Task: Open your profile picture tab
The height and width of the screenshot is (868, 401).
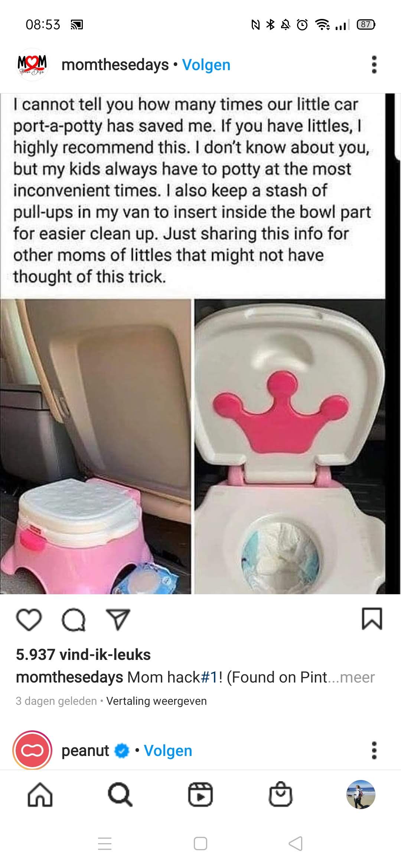Action: [361, 794]
